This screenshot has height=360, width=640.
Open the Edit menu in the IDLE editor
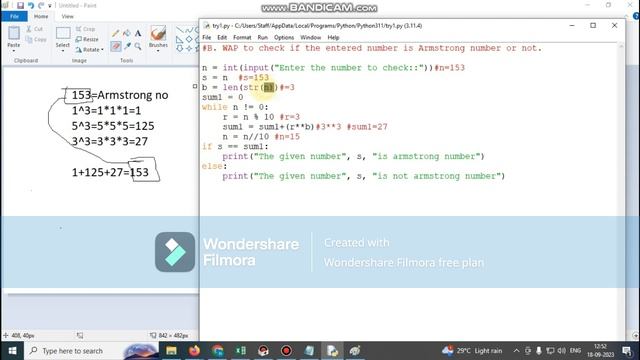point(222,37)
